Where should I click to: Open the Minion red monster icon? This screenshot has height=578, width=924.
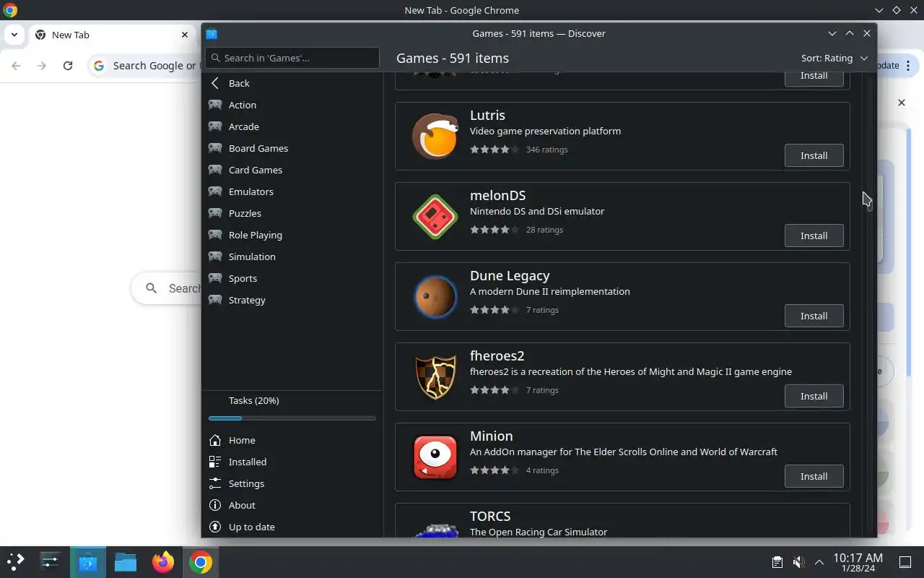(x=435, y=457)
